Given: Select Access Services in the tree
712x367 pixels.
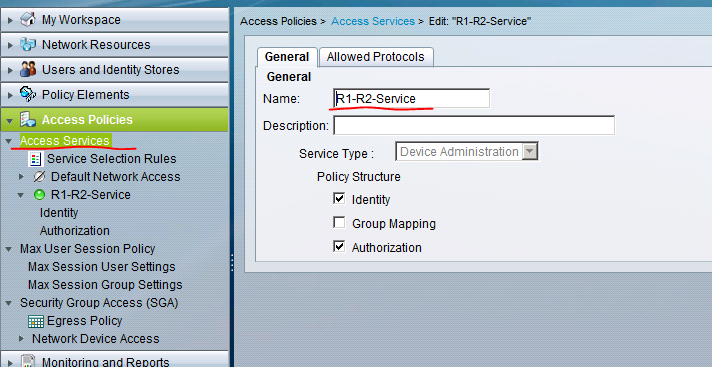Looking at the screenshot, I should pos(65,141).
